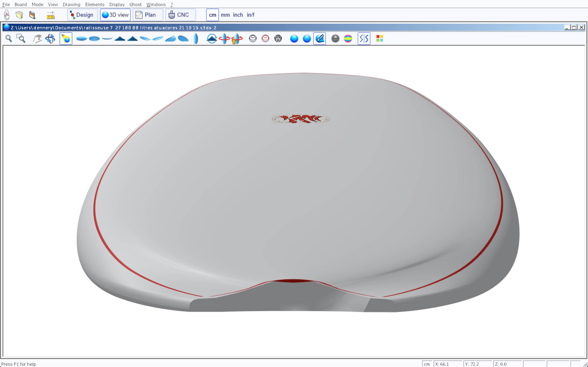The width and height of the screenshot is (588, 367).
Task: Open the Board menu
Action: 21,4
